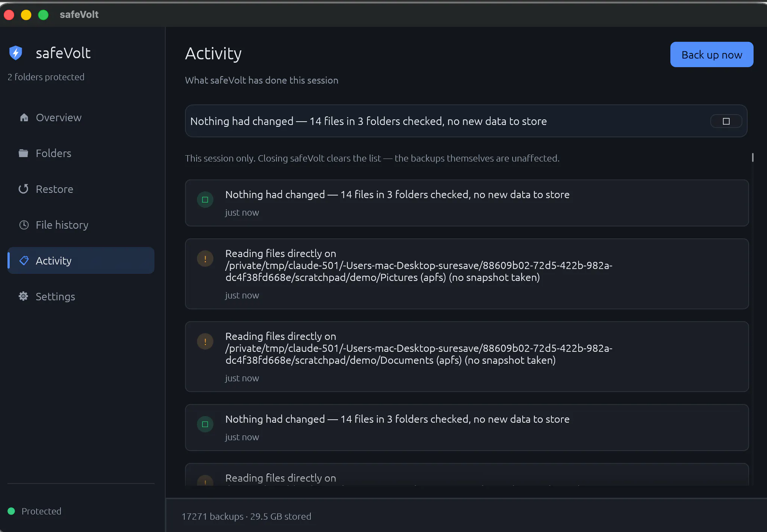Click the circular arrow Restore icon
767x532 pixels.
[24, 189]
